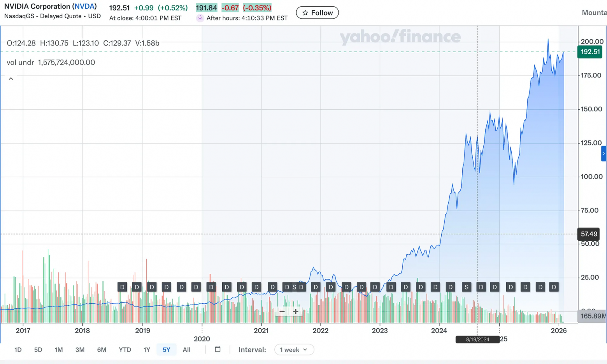
Task: Zoom in using the plus icon on chart
Action: coord(296,311)
